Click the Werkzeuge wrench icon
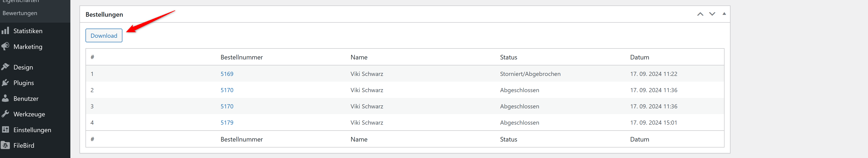The height and width of the screenshot is (158, 868). (6, 114)
